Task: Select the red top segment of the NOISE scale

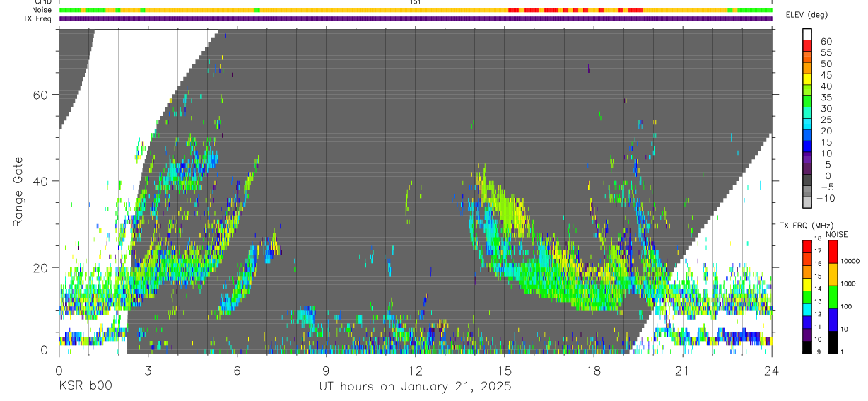Action: coord(833,252)
